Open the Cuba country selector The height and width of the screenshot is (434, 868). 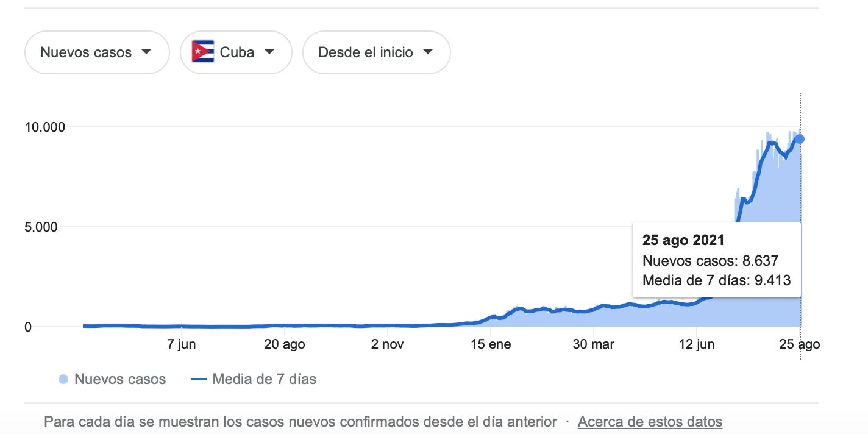(236, 52)
